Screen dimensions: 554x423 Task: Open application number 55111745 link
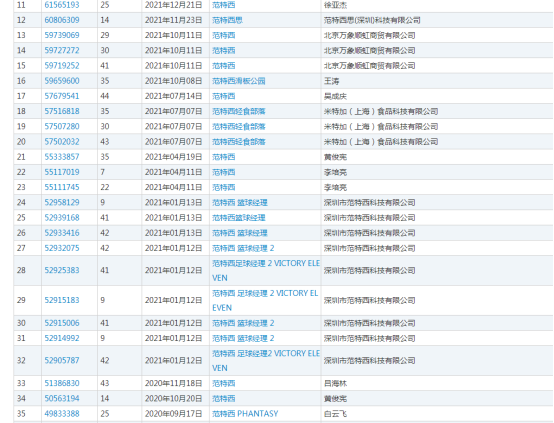(62, 187)
